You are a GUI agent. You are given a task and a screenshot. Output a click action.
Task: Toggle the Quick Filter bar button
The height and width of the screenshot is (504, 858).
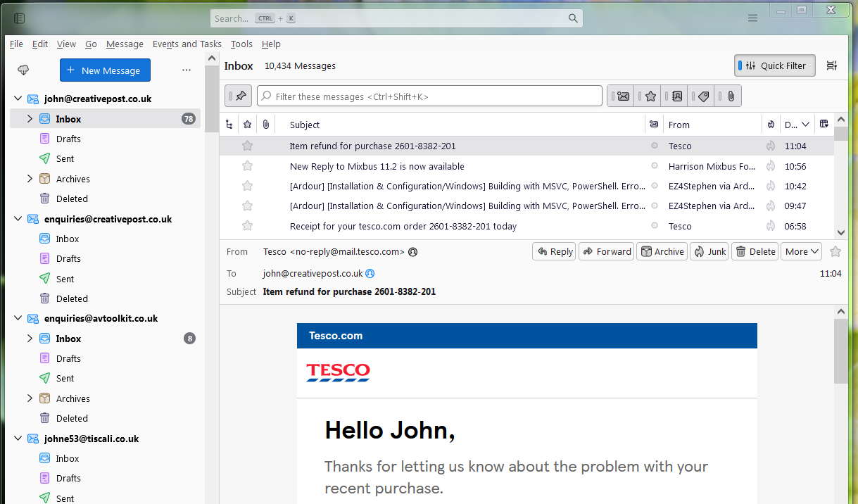click(774, 65)
